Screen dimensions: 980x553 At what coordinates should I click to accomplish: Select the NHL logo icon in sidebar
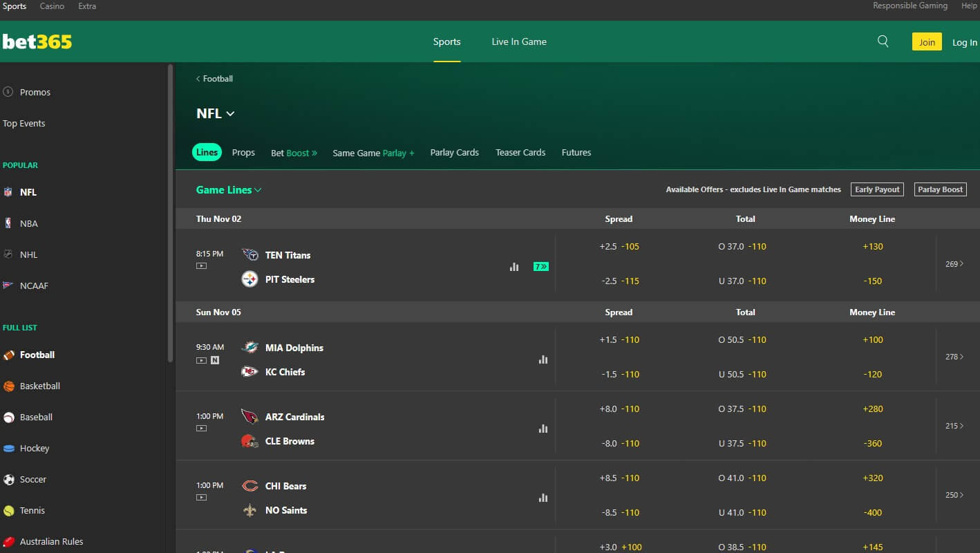point(8,254)
